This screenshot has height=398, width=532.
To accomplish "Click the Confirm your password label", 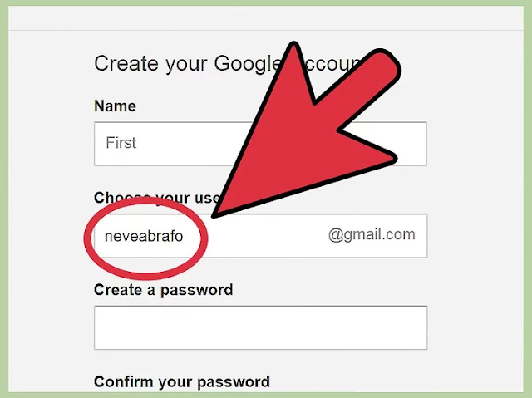I will [x=182, y=382].
